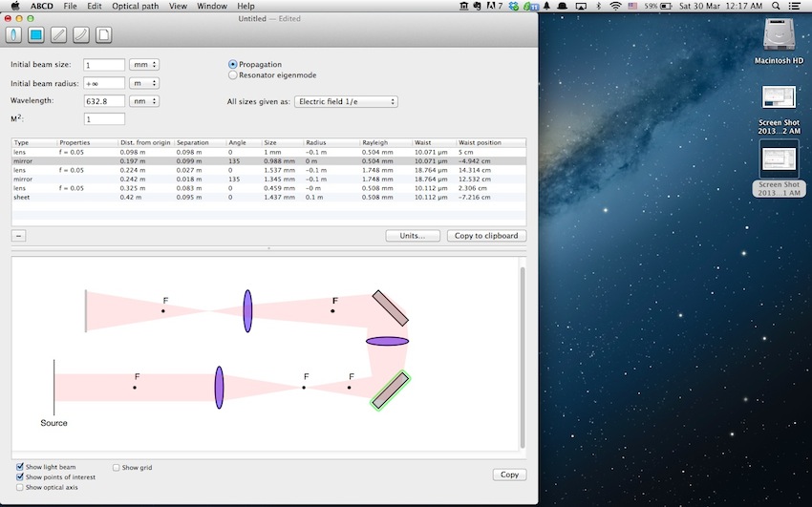The height and width of the screenshot is (507, 812).
Task: Open the Optical path menu
Action: click(x=134, y=6)
